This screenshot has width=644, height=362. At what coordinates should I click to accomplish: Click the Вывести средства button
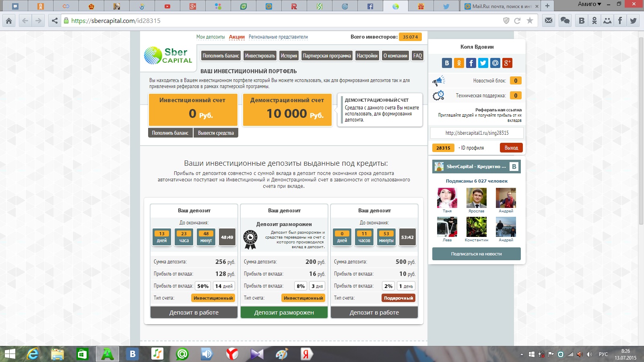coord(216,133)
